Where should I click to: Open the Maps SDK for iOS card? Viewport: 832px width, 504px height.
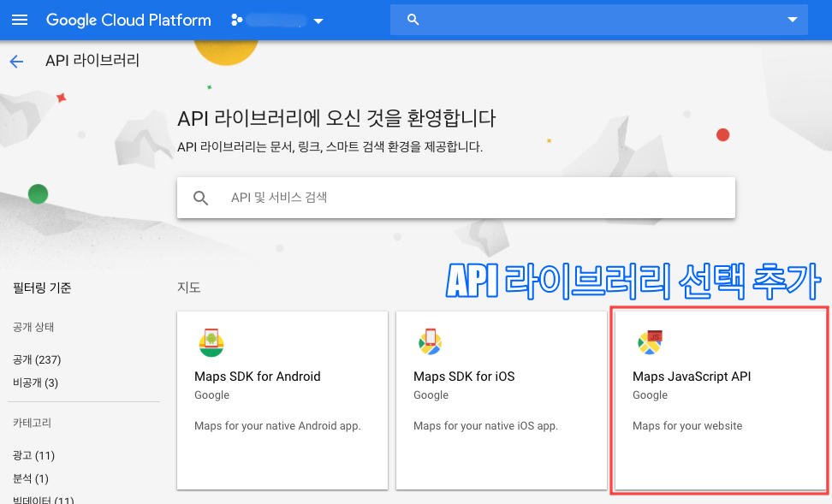[502, 400]
